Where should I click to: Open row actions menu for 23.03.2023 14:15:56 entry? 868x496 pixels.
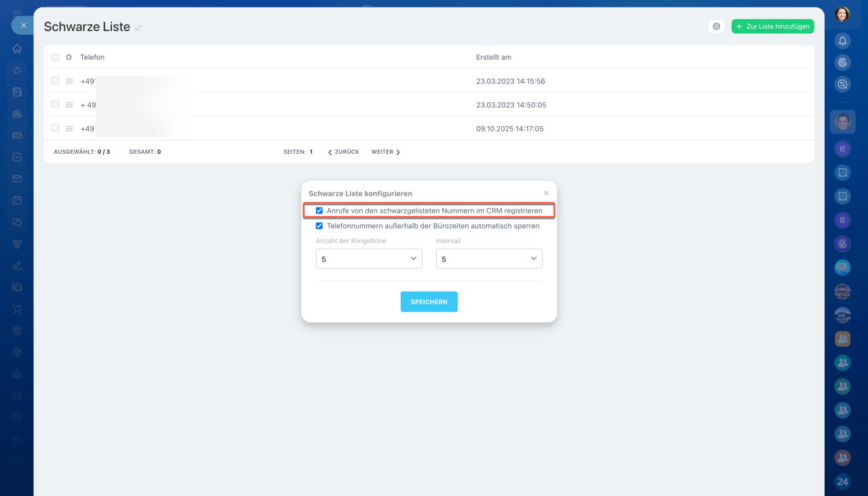coord(68,81)
